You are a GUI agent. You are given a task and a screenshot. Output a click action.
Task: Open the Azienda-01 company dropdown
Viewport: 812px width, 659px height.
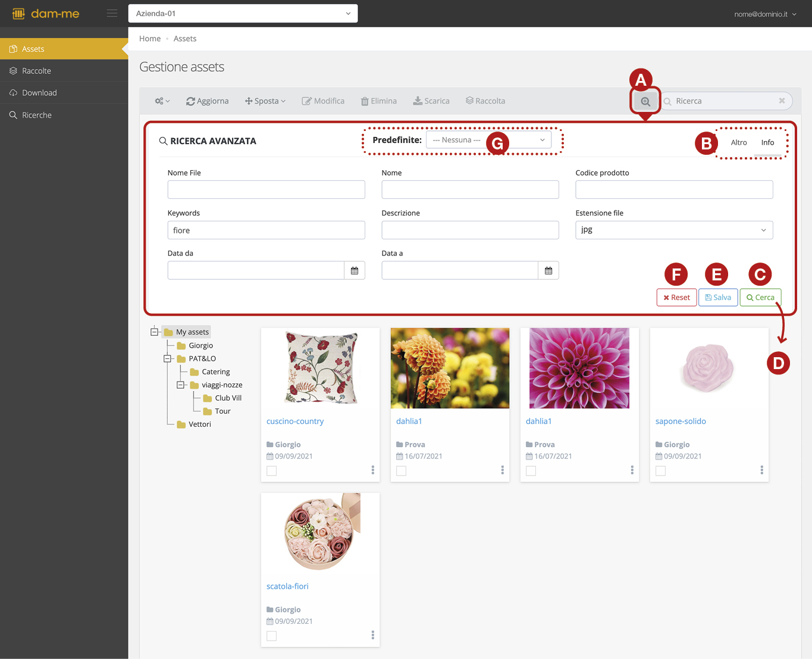pyautogui.click(x=243, y=13)
